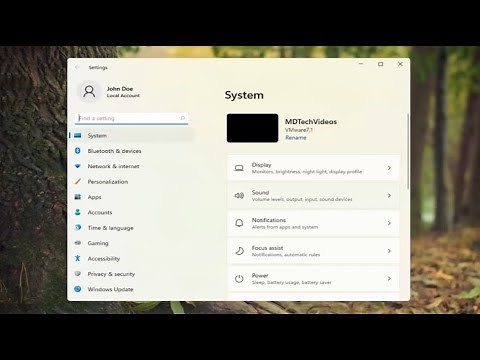Expand Sound settings chevron
Viewport: 480px width, 360px height.
coord(389,195)
